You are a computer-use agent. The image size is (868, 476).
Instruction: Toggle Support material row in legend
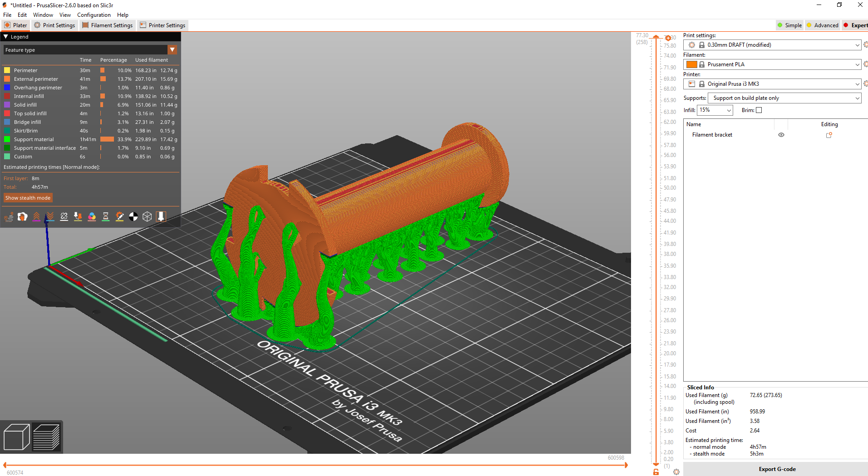coord(90,139)
